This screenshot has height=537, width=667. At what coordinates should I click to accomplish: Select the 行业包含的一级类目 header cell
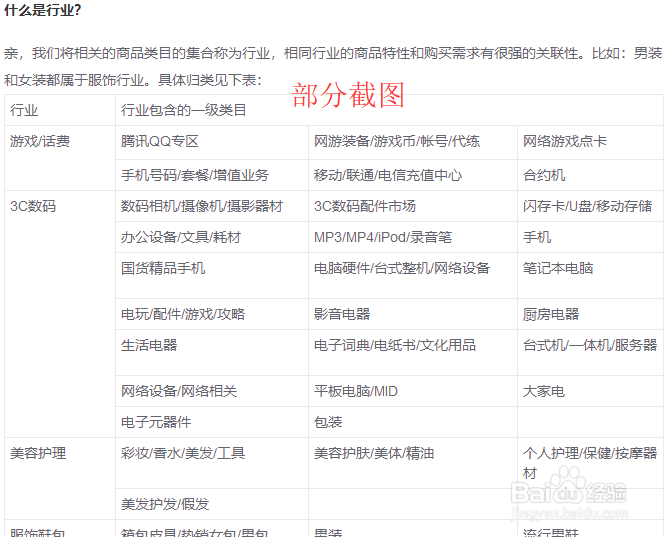click(389, 110)
